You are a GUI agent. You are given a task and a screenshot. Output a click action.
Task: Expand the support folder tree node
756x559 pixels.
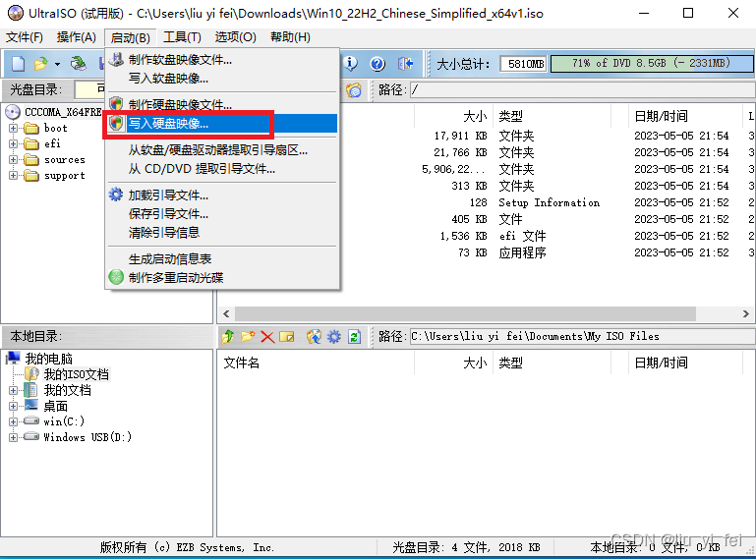[13, 176]
